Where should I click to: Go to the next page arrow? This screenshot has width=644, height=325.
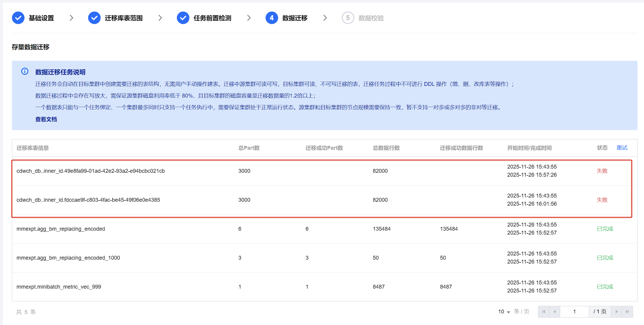616,312
